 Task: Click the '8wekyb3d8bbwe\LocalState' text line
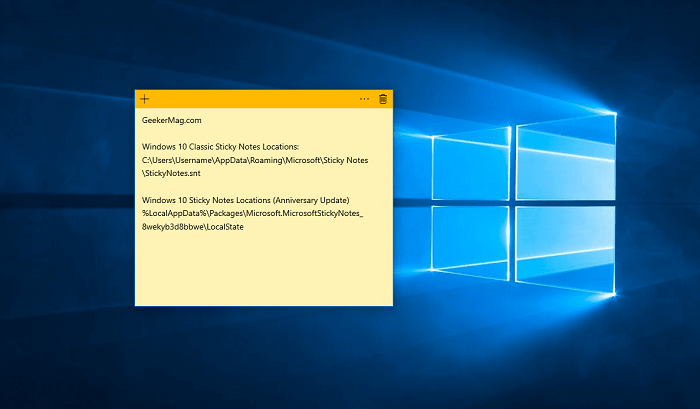[193, 227]
